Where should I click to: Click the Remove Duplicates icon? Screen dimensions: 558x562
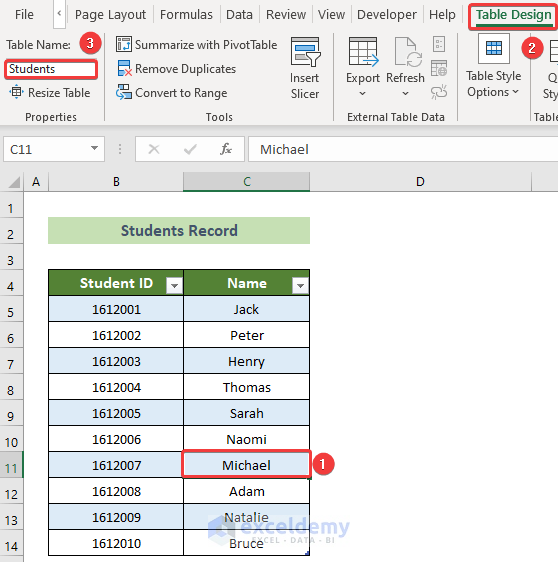click(124, 68)
